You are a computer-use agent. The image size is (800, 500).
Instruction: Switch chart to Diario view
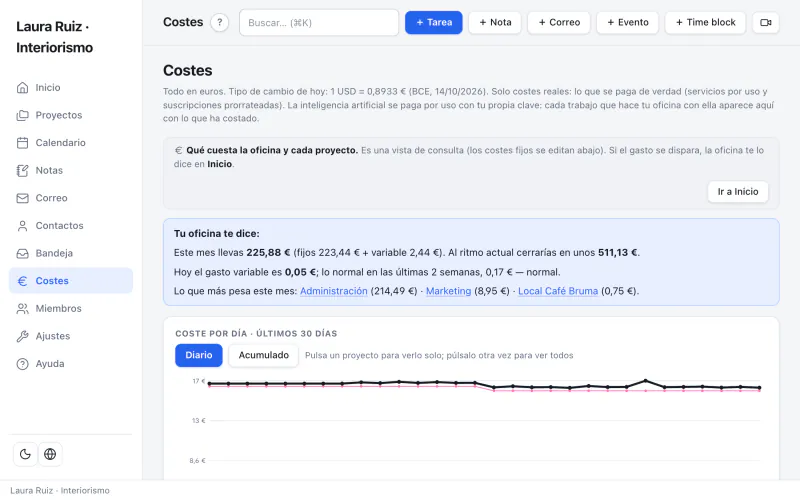(x=198, y=355)
